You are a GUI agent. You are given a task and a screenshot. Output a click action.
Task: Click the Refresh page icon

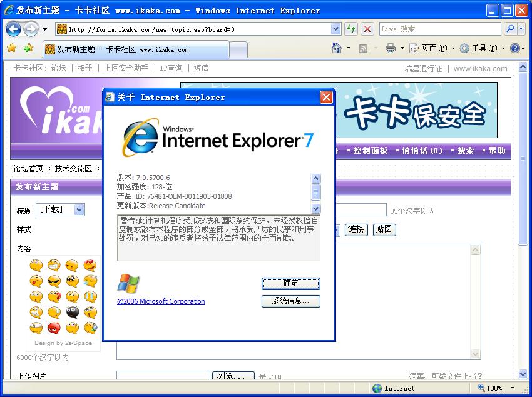pos(351,29)
